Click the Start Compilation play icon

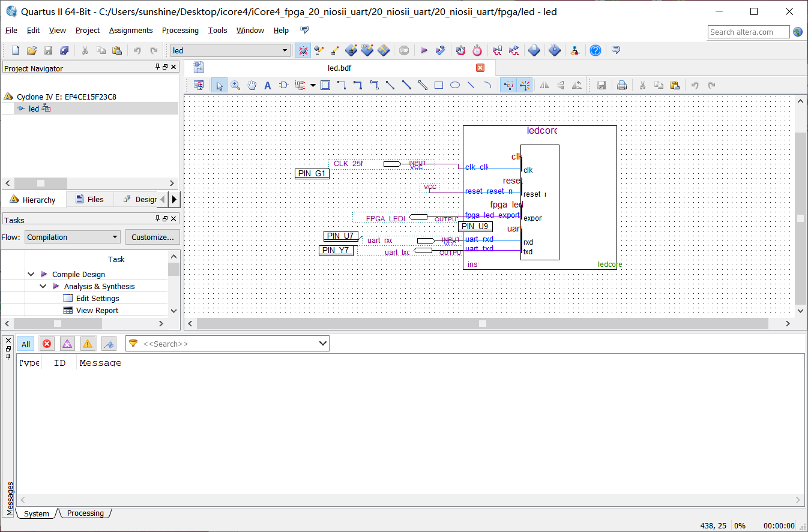click(424, 50)
